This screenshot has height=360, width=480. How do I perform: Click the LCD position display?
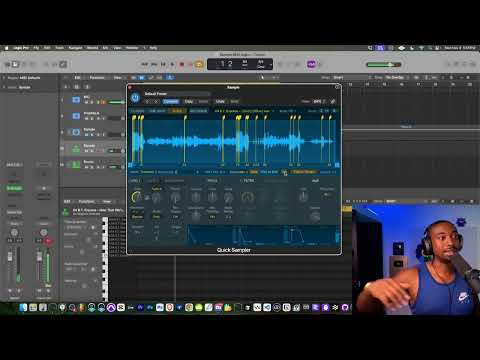[x=240, y=64]
